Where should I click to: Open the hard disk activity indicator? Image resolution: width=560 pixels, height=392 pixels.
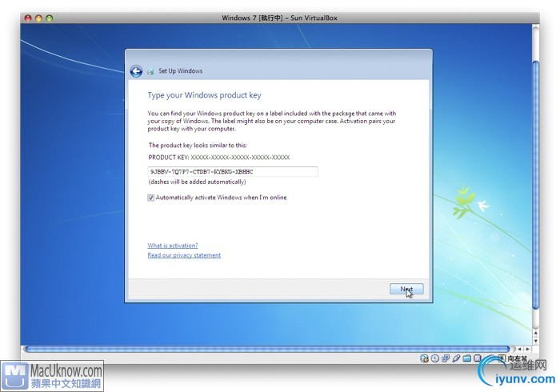[424, 358]
